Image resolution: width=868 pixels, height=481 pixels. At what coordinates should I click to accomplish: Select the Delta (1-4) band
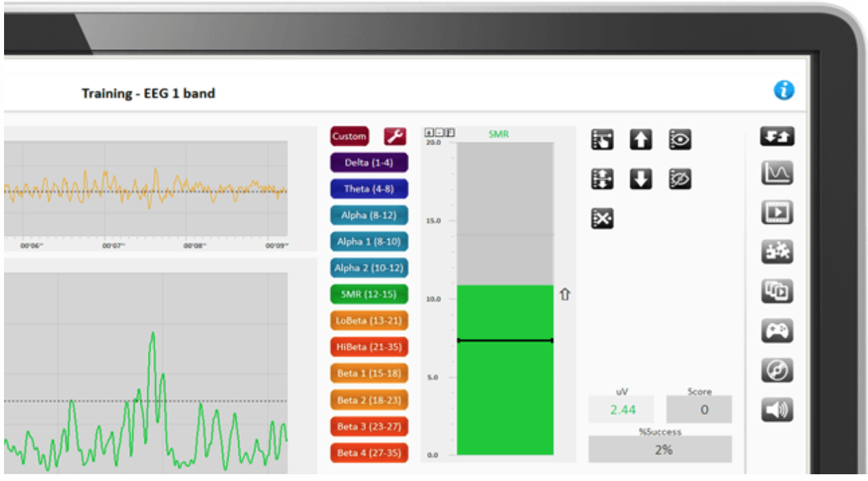[x=369, y=163]
